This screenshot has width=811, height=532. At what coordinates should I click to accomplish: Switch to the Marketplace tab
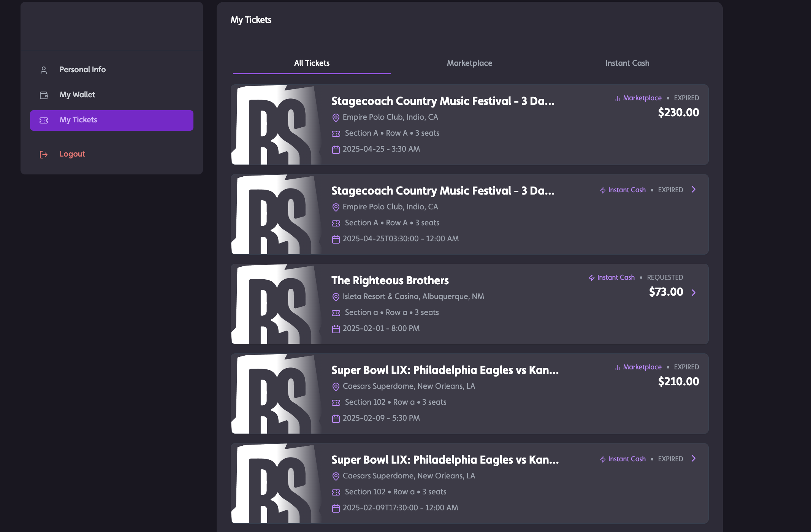[x=469, y=63]
